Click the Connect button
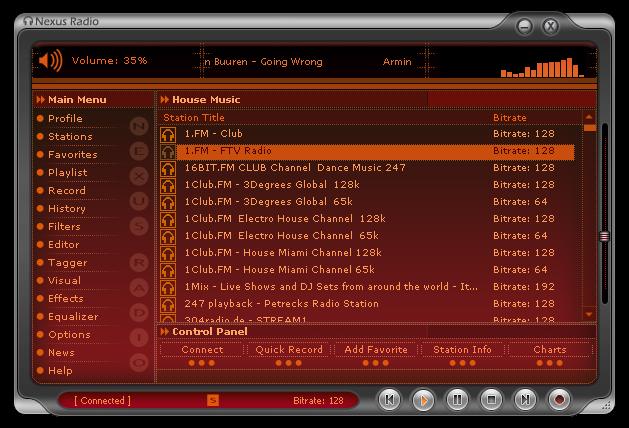This screenshot has width=629, height=428. tap(202, 350)
